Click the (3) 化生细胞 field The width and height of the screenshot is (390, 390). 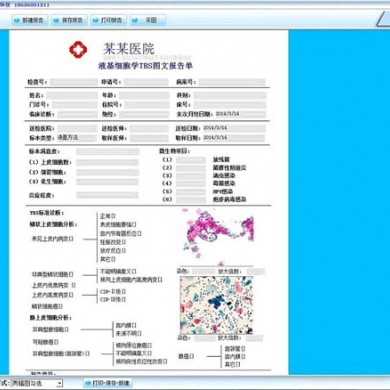pos(107,182)
